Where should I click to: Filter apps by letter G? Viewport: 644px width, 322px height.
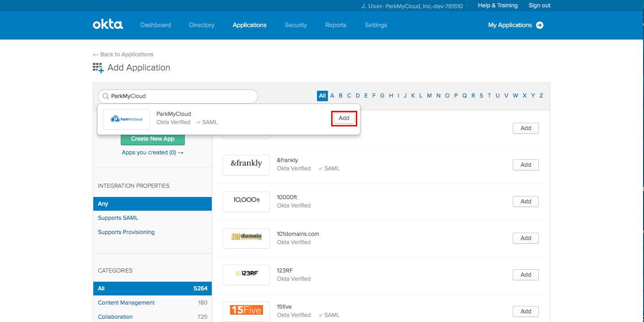point(382,96)
